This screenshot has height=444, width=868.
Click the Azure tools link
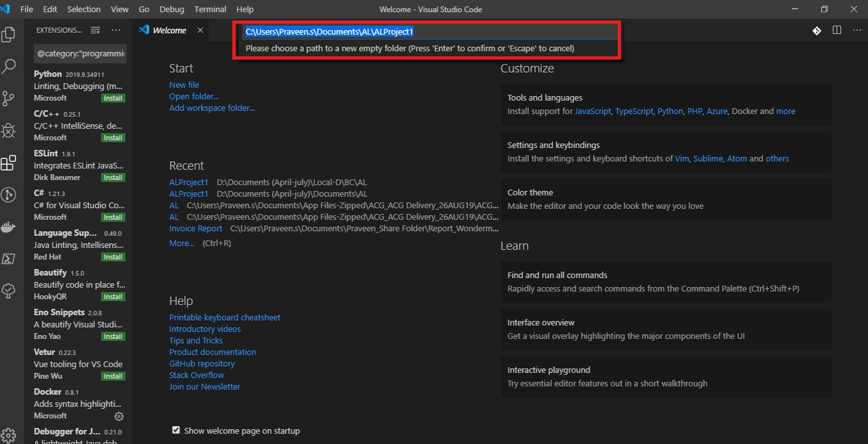[x=717, y=111]
